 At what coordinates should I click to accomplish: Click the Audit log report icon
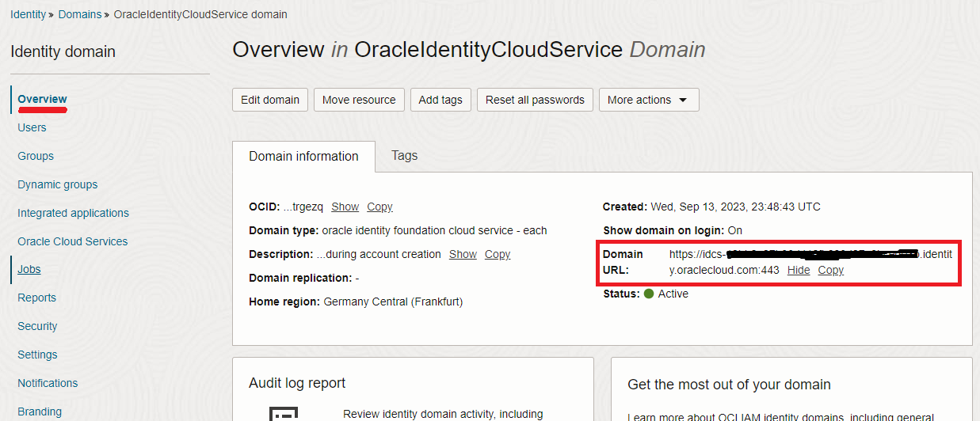click(x=284, y=414)
